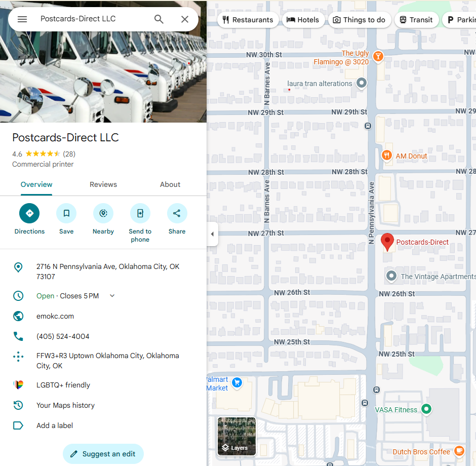
Task: Save the place with the bookmark icon
Action: (x=66, y=213)
